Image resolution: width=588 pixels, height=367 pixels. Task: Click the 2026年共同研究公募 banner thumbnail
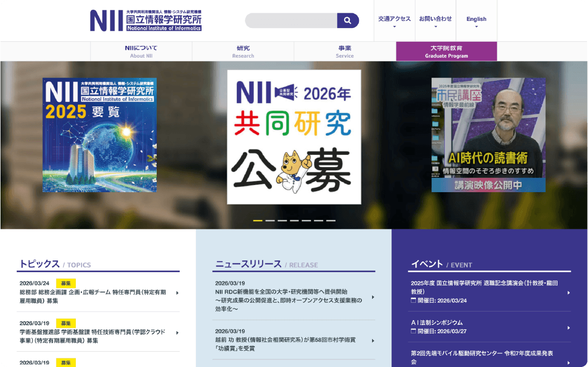coord(294,137)
